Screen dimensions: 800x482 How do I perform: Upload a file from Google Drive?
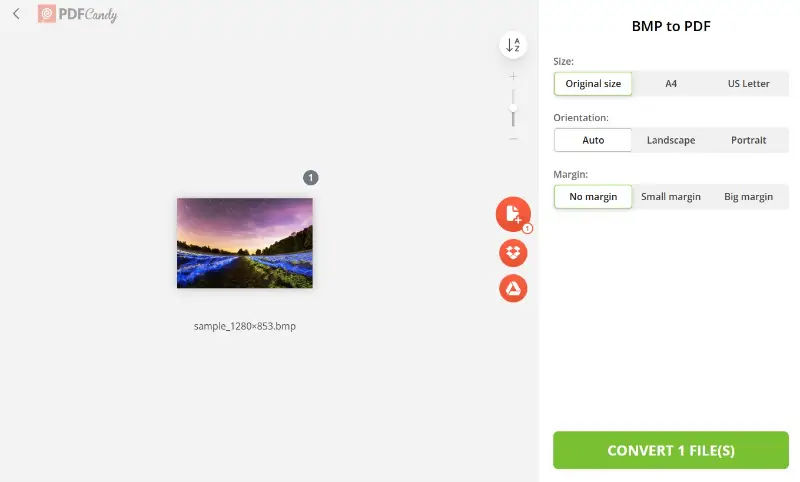pos(513,288)
